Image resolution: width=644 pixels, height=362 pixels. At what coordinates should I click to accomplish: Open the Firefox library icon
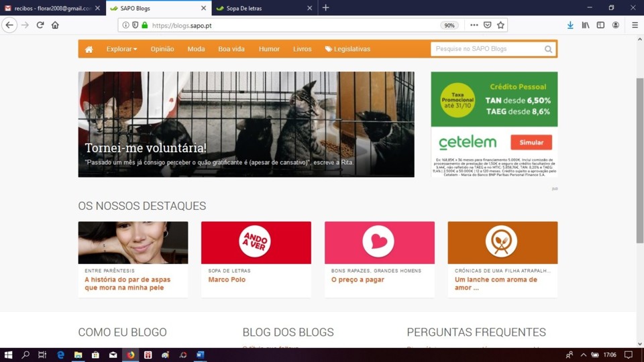(586, 25)
